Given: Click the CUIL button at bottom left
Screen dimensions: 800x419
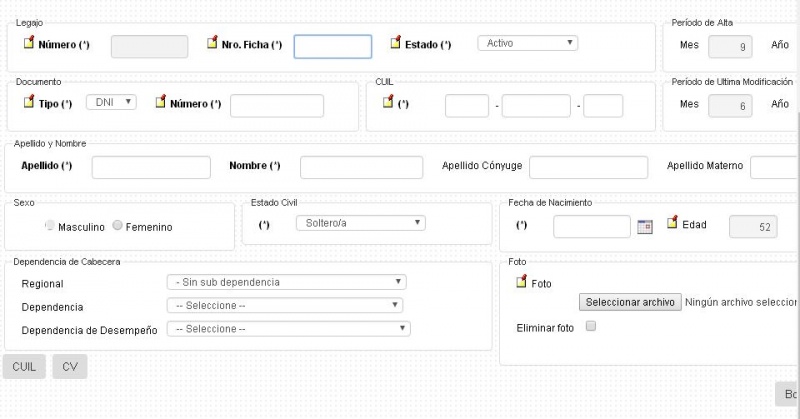Looking at the screenshot, I should pos(24,367).
